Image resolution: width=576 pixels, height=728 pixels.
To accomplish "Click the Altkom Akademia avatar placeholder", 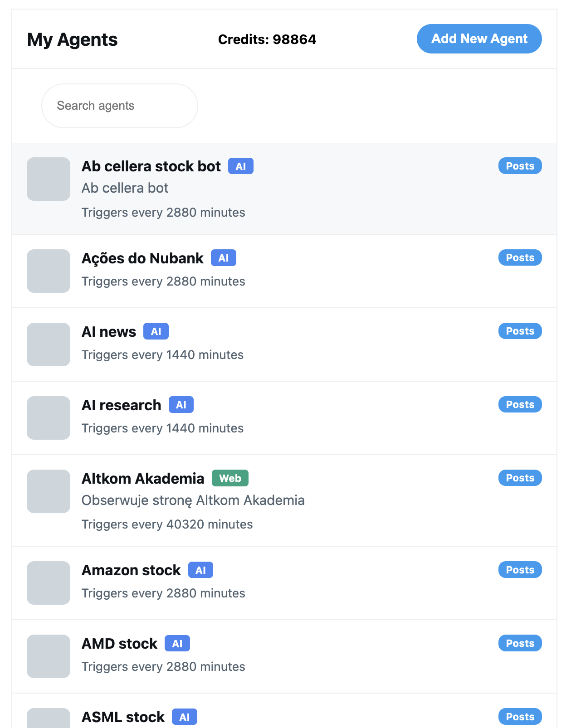I will point(48,491).
